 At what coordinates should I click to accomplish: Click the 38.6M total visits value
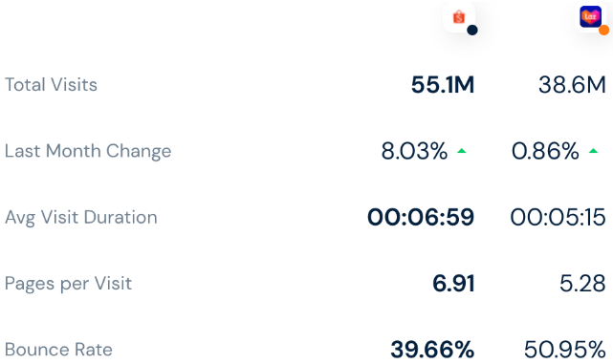click(572, 85)
